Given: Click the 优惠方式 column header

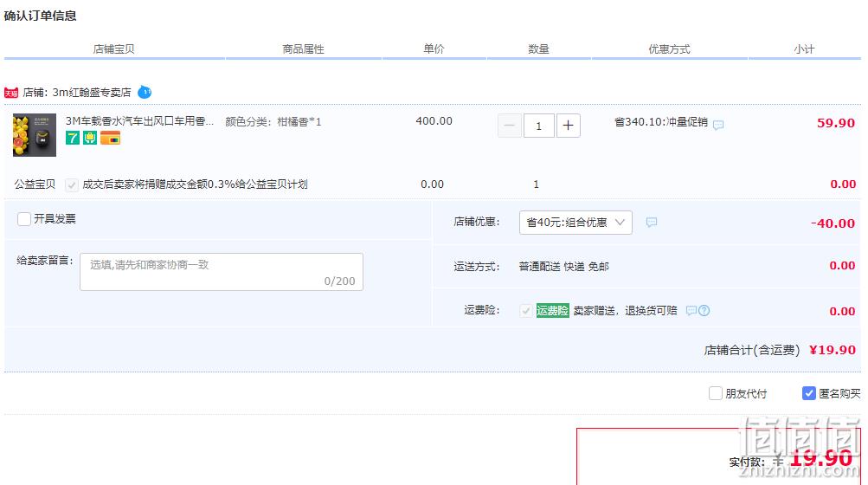Looking at the screenshot, I should tap(669, 49).
